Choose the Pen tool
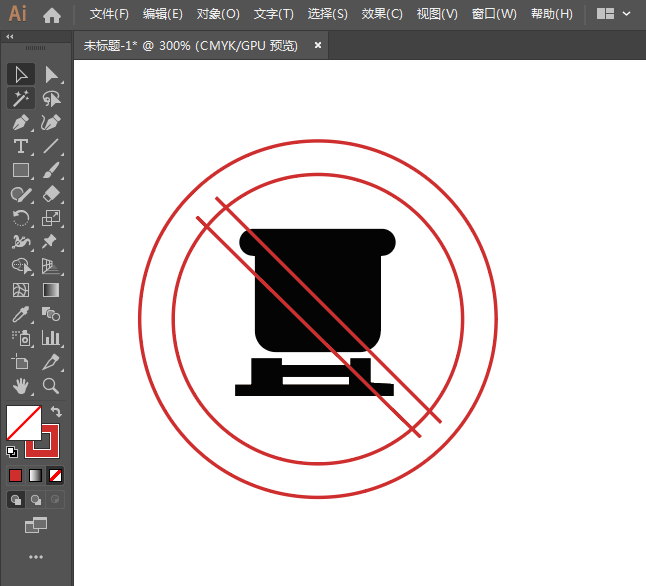The image size is (646, 586). 20,123
